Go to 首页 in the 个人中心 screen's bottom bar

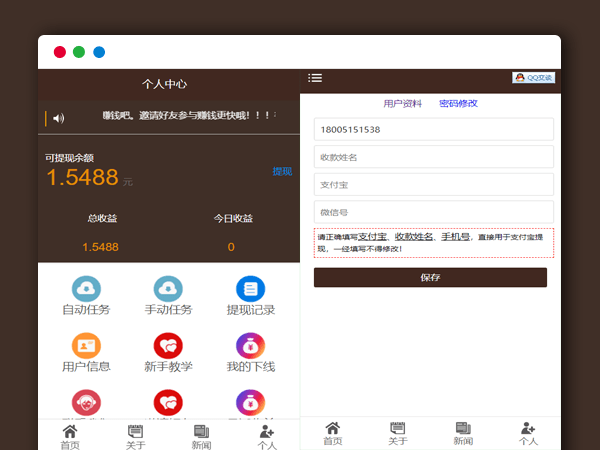(x=70, y=436)
